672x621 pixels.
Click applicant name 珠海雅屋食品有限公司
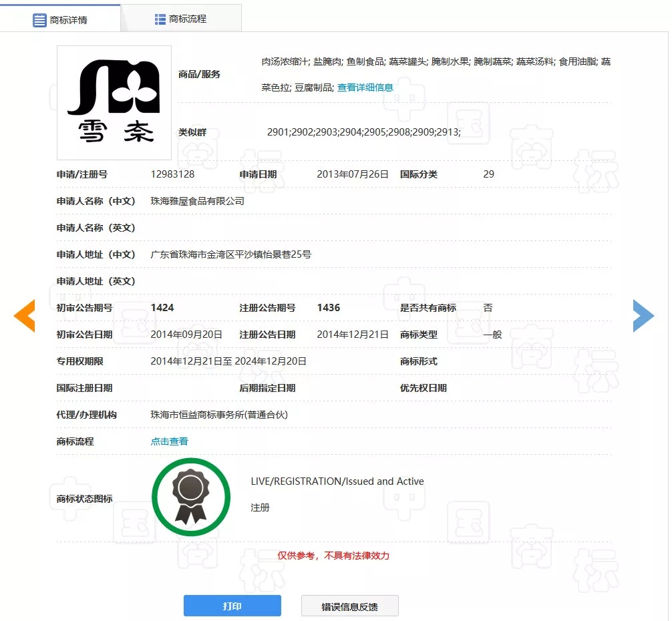coord(198,201)
